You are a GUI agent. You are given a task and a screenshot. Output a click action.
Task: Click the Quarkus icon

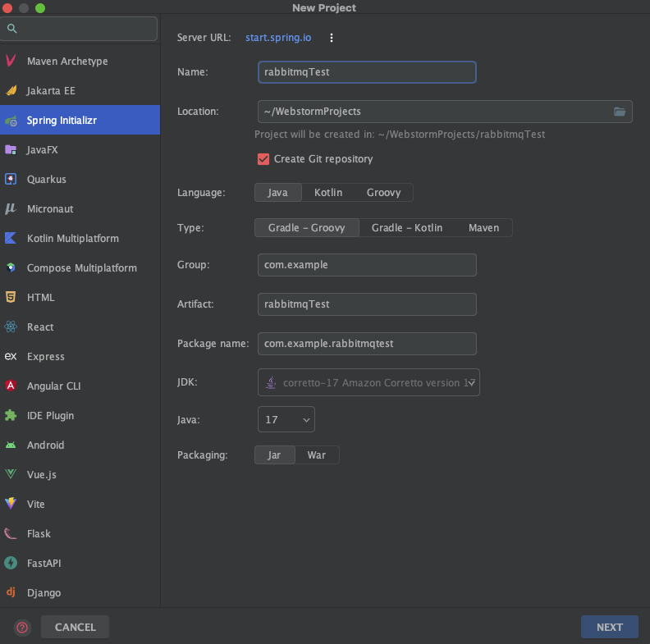[x=11, y=179]
